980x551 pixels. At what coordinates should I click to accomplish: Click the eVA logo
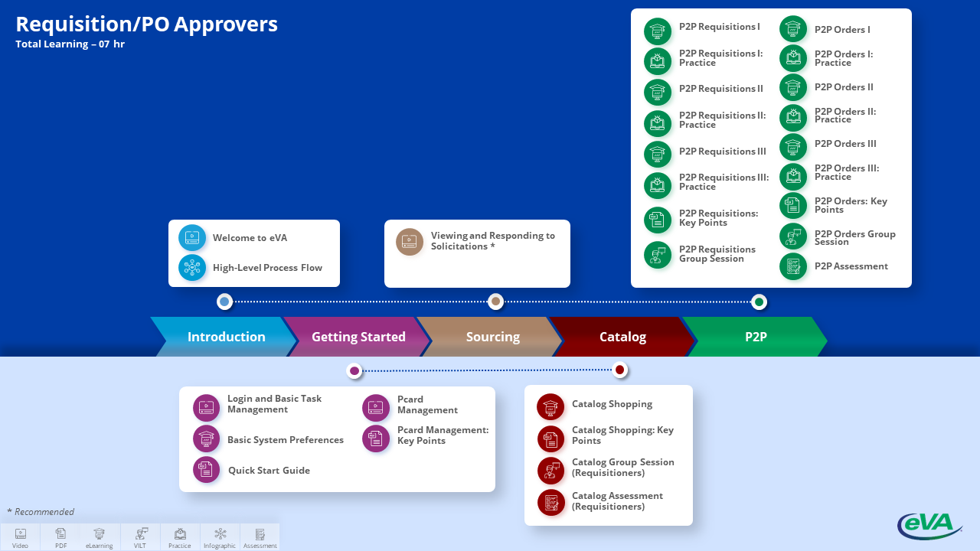(x=929, y=526)
